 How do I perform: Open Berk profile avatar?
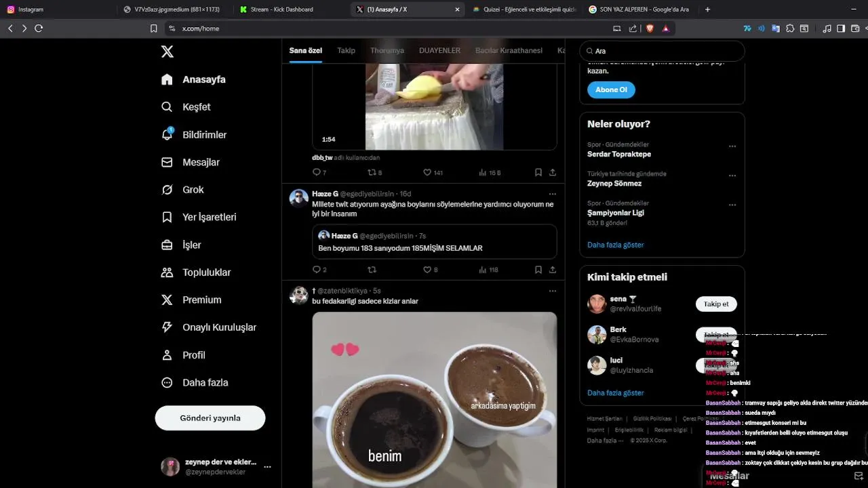(x=597, y=335)
